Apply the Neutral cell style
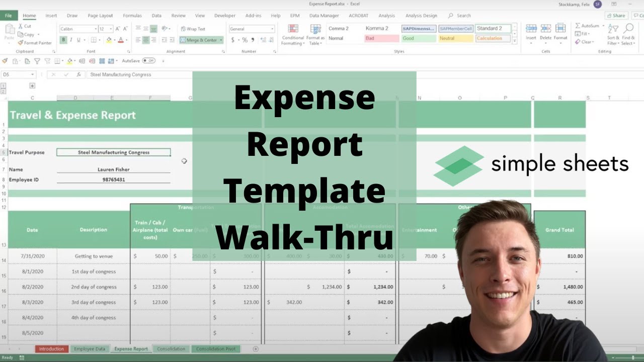 click(x=456, y=38)
